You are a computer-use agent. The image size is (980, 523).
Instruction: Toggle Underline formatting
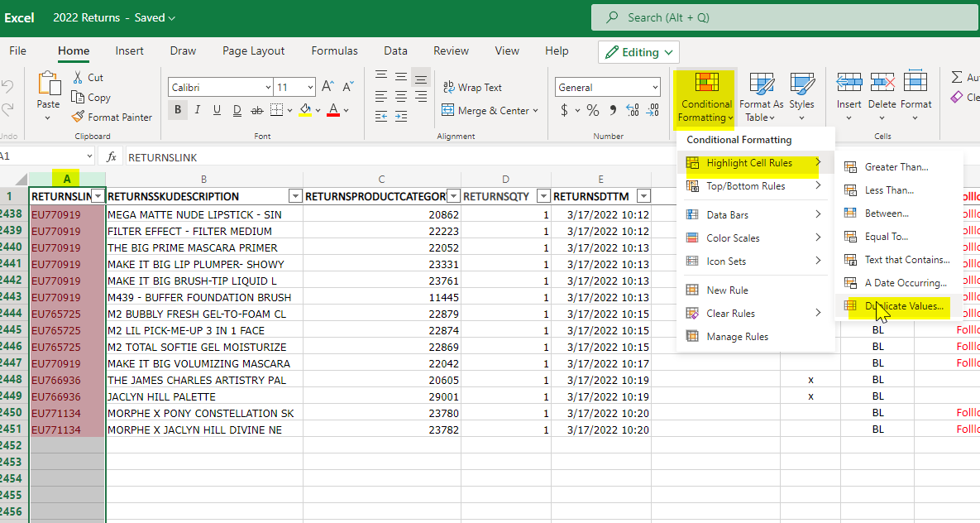coord(217,110)
